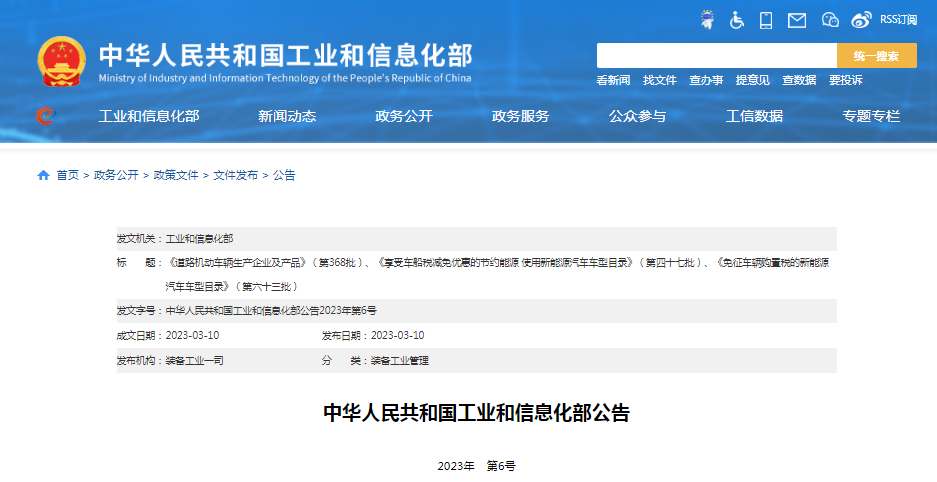This screenshot has height=482, width=937.
Task: Click the 统一搜索 search button
Action: (877, 56)
